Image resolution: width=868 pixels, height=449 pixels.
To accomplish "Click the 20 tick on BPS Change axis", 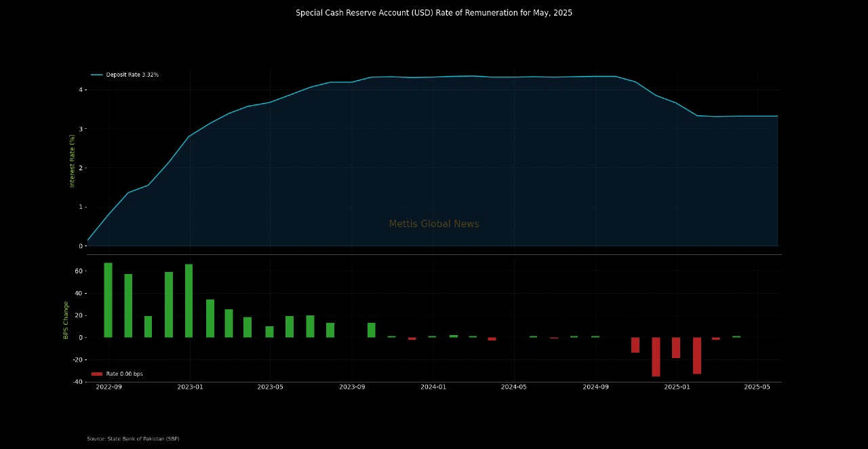I will click(79, 315).
